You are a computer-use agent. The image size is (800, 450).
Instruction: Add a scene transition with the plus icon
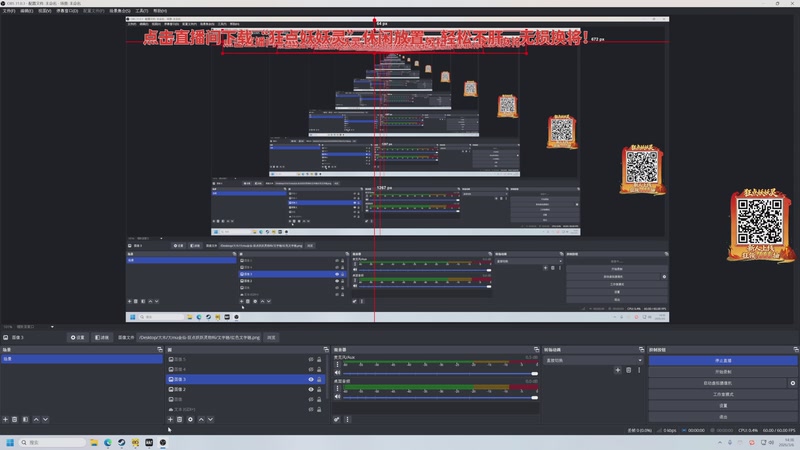pyautogui.click(x=618, y=370)
